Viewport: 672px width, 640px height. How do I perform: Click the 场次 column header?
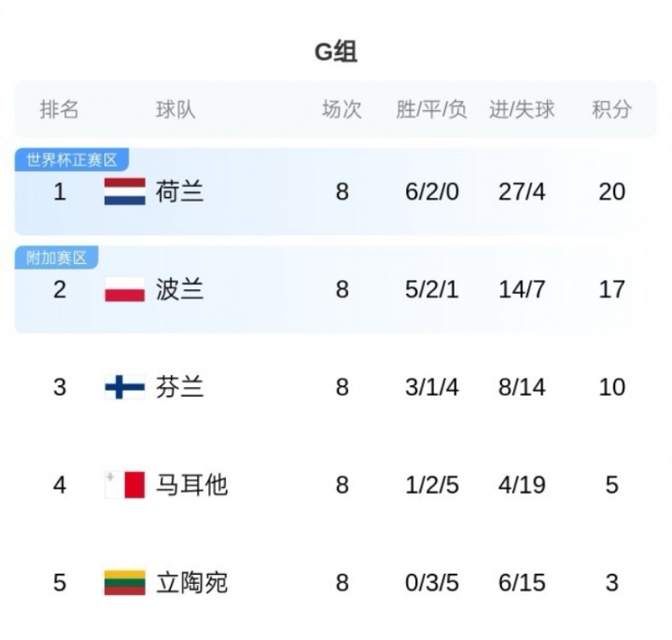[x=342, y=109]
